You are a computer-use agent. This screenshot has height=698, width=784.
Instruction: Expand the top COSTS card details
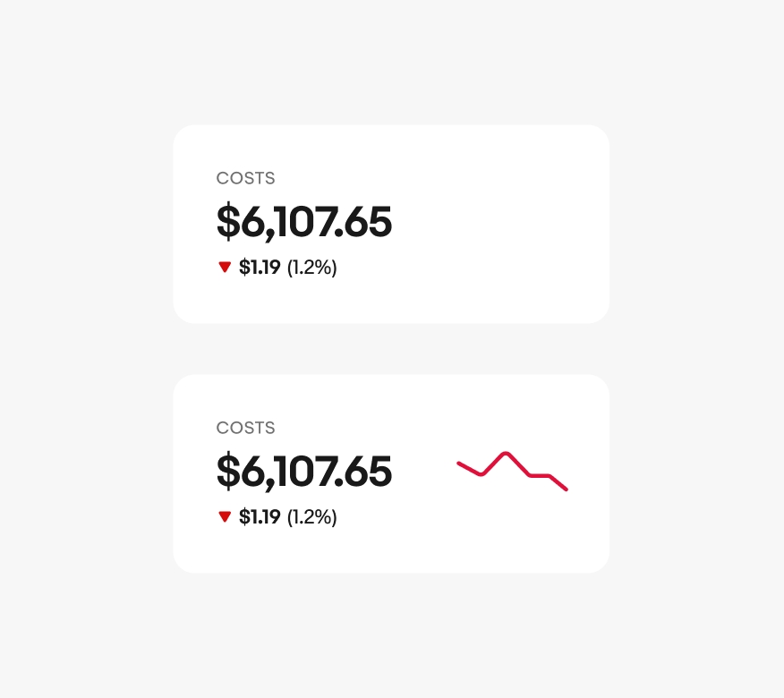click(x=391, y=225)
